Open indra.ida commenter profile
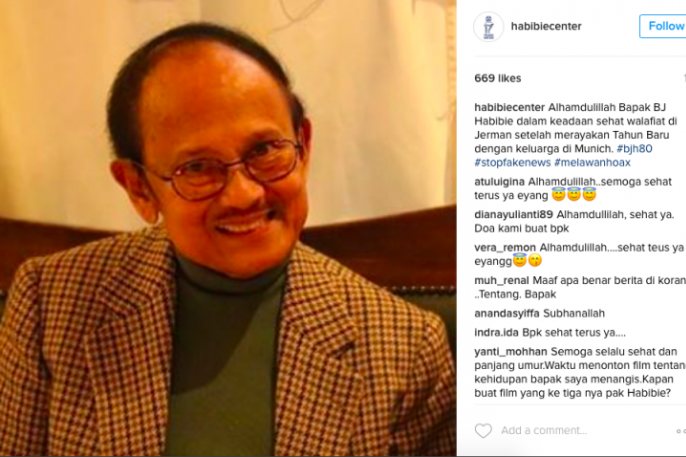 coord(497,333)
